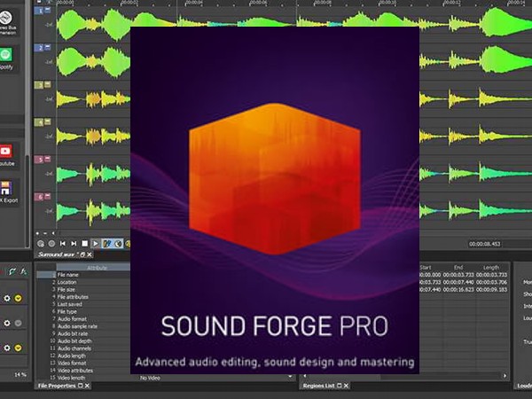Viewport: 532px width, 399px height.
Task: Select the Audio bit depth row
Action: pyautogui.click(x=83, y=341)
